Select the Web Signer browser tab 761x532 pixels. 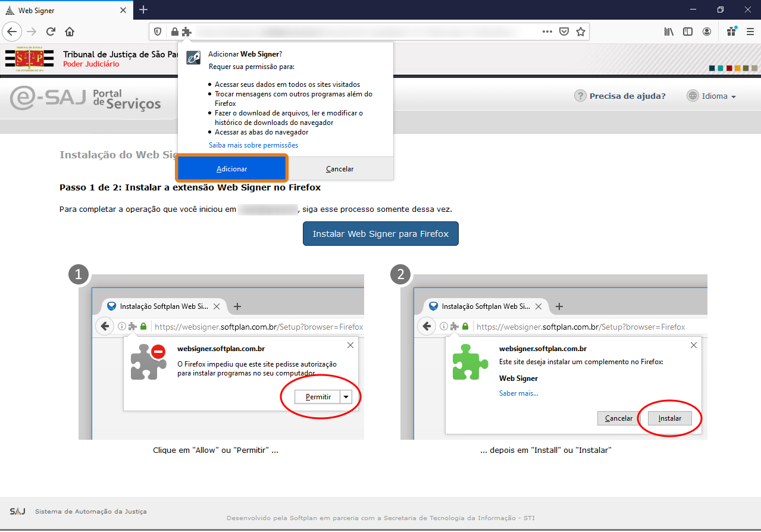point(66,11)
